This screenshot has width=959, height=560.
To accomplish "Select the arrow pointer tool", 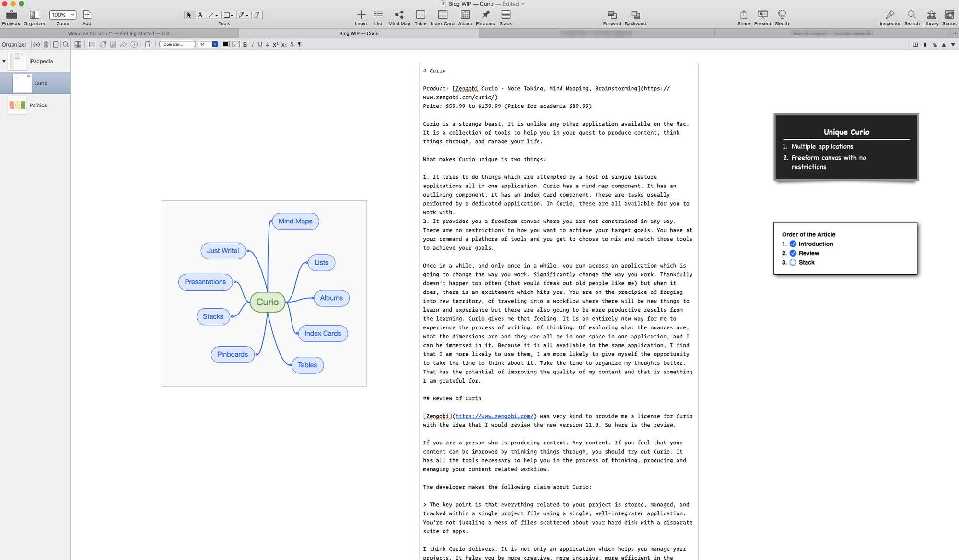I will (189, 15).
